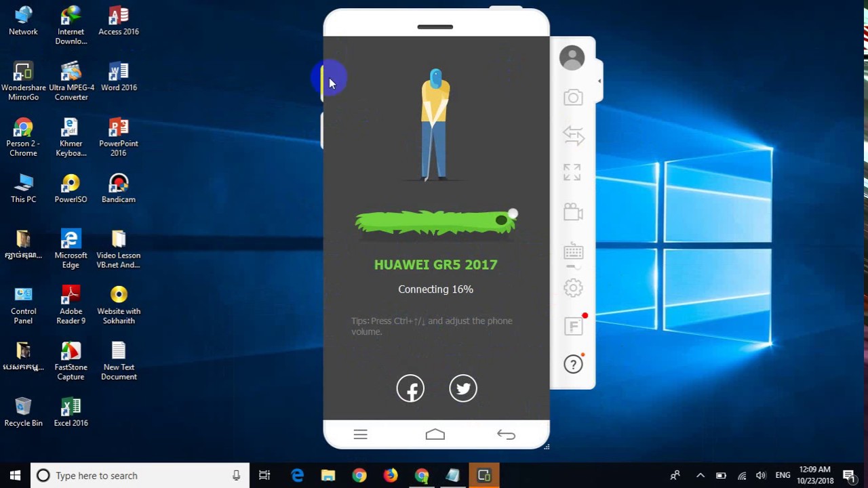Select the Excel 2016 desktop shortcut

[71, 412]
